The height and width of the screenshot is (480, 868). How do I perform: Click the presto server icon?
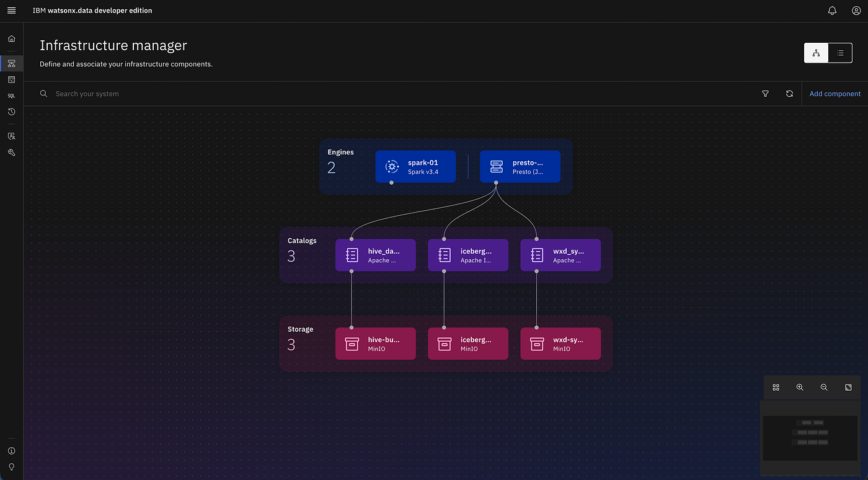coord(496,166)
